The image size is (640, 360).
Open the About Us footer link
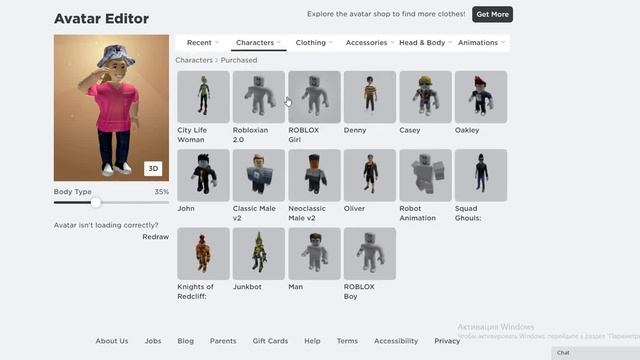click(112, 341)
